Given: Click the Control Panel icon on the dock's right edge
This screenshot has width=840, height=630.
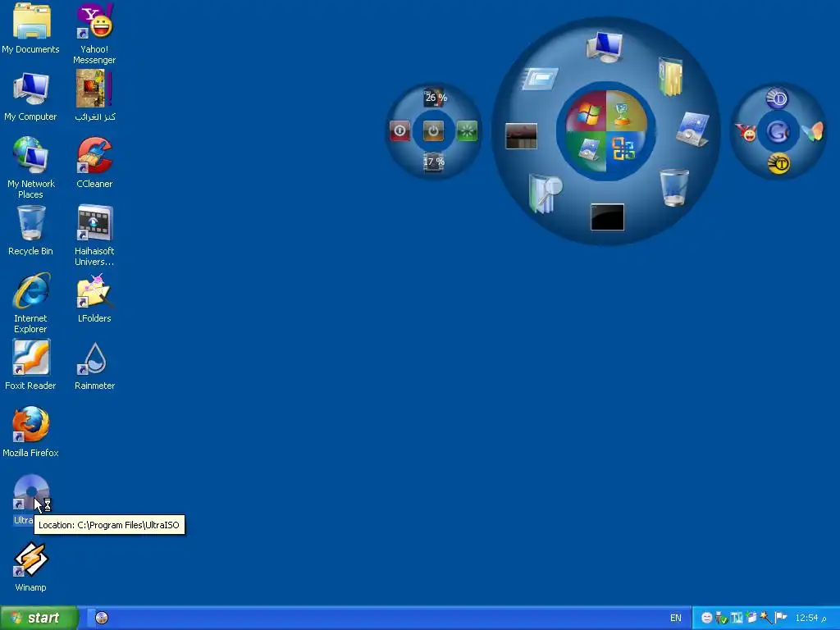Looking at the screenshot, I should 692,129.
